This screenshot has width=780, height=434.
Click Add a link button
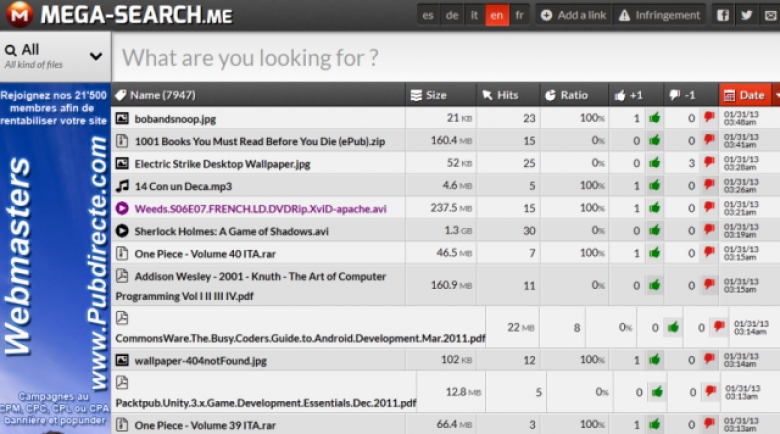[x=574, y=15]
